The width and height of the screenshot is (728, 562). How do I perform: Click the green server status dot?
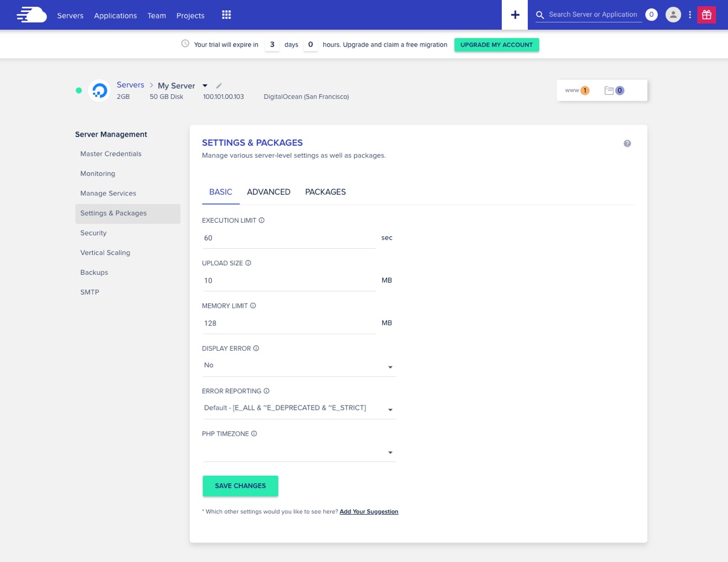tap(78, 90)
